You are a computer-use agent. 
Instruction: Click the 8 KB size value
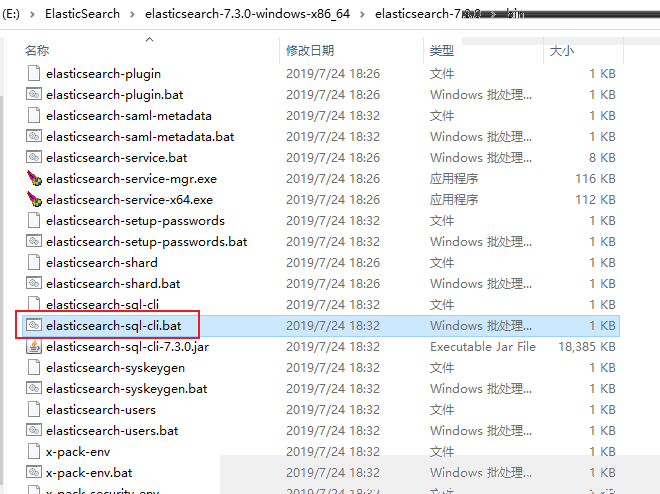pyautogui.click(x=602, y=158)
